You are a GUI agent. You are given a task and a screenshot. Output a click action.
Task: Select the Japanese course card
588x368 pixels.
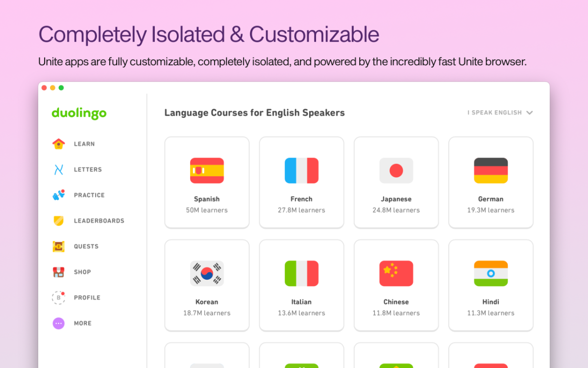click(x=396, y=183)
